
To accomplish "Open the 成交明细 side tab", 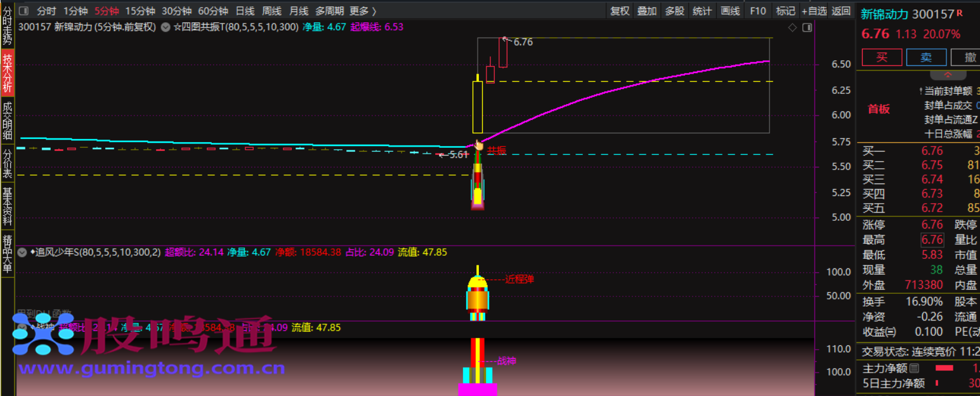I will pyautogui.click(x=7, y=121).
